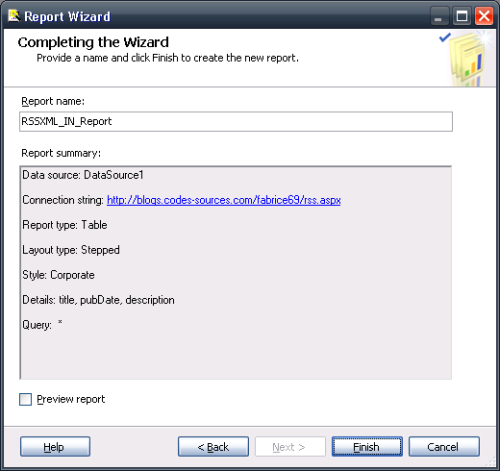Click the Preview report label text
Viewport: 500px width, 471px height.
click(71, 399)
